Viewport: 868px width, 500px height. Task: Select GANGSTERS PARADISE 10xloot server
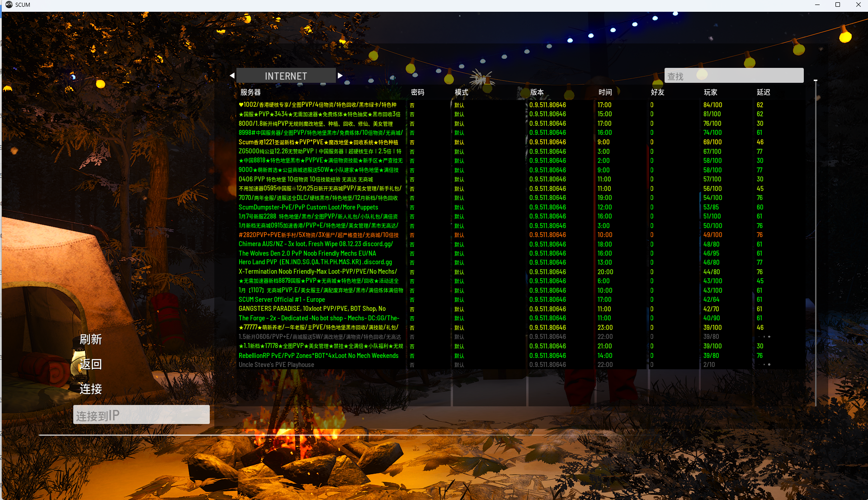click(520, 309)
